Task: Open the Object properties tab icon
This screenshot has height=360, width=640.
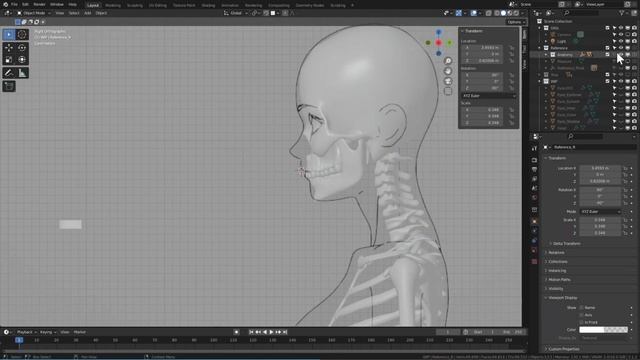Action: pyautogui.click(x=534, y=221)
